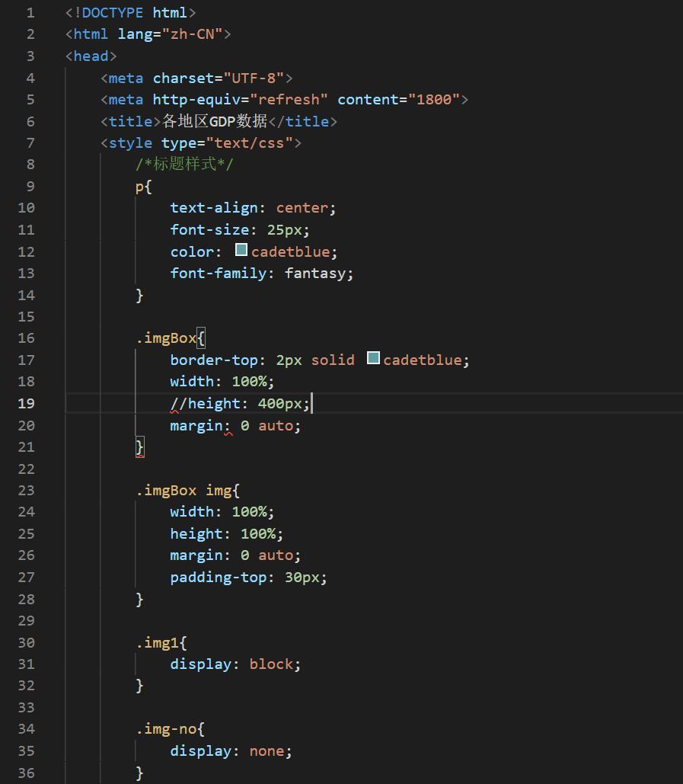Open cadetblue color picker on color line
The image size is (683, 784).
pos(241,249)
